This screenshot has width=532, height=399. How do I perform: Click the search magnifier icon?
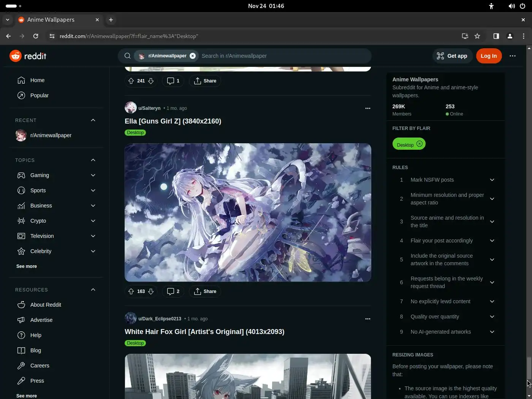(128, 56)
